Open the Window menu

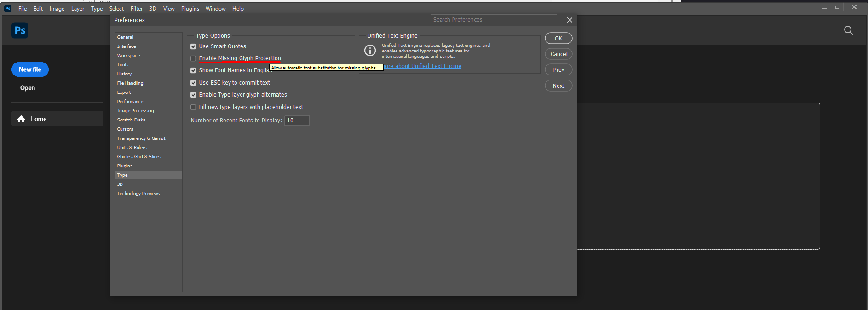215,9
